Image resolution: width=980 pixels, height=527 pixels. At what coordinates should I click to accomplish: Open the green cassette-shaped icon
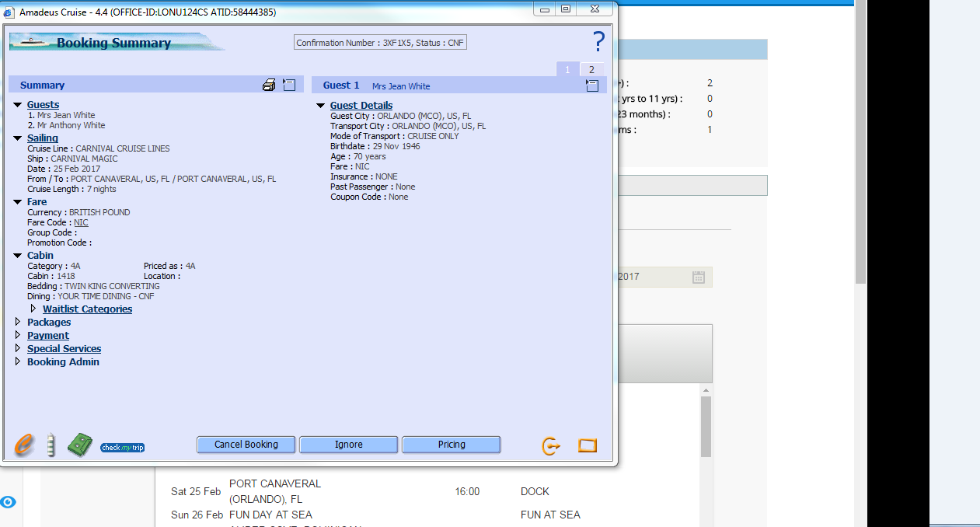pos(80,445)
